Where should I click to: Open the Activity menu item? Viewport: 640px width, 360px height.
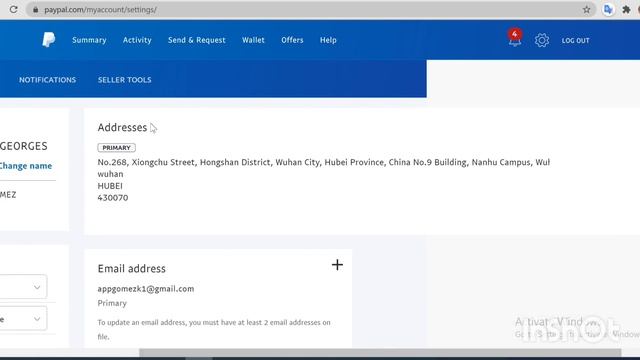pos(137,40)
